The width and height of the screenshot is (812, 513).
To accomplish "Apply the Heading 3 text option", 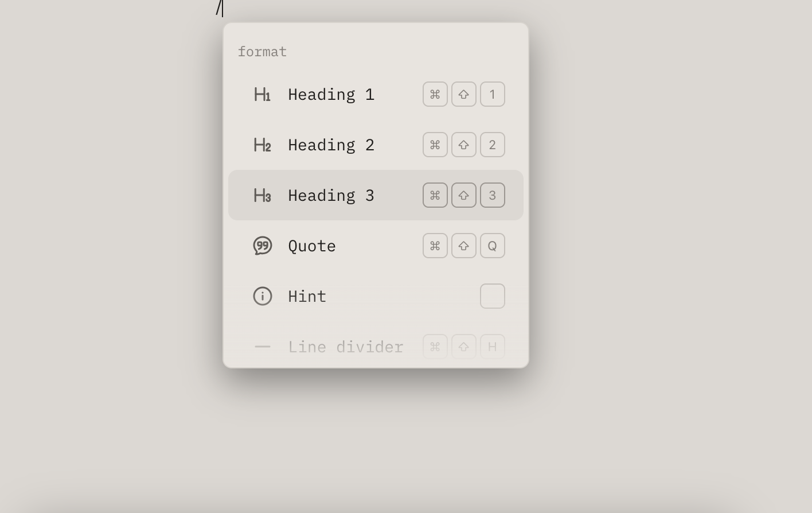I will click(331, 195).
